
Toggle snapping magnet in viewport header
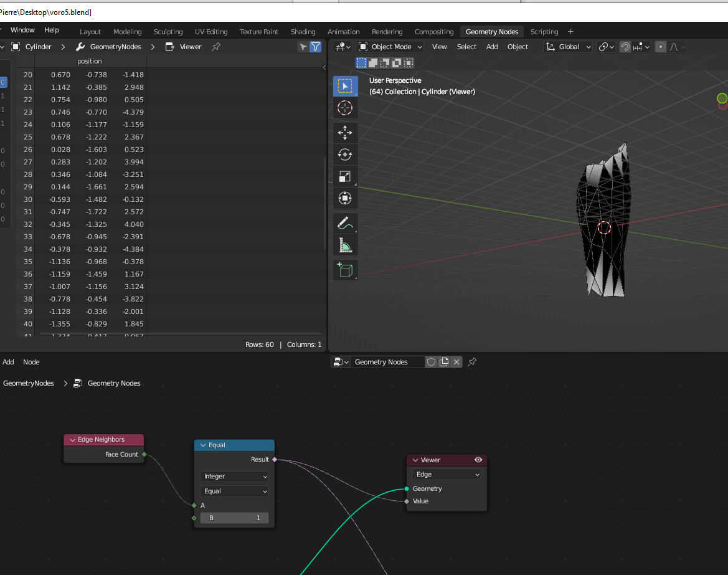(625, 47)
